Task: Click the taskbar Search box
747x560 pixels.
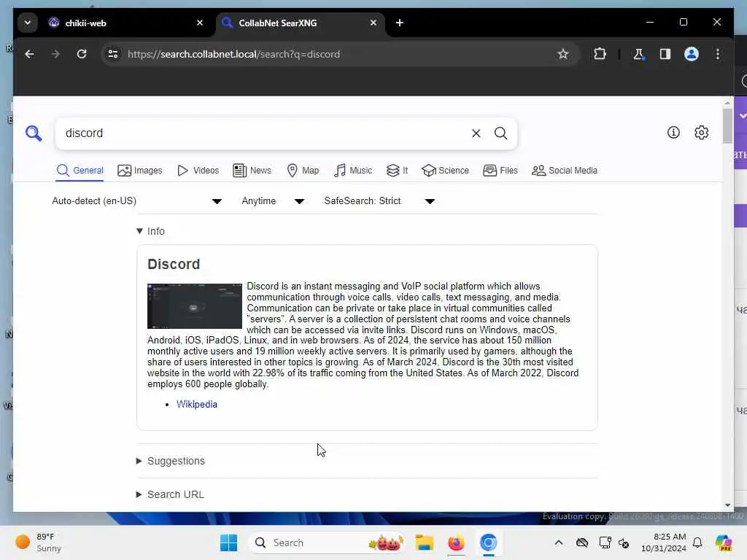Action: (x=328, y=542)
